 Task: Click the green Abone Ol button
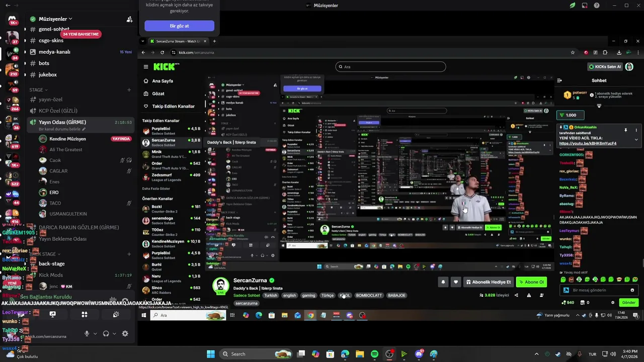pyautogui.click(x=531, y=282)
